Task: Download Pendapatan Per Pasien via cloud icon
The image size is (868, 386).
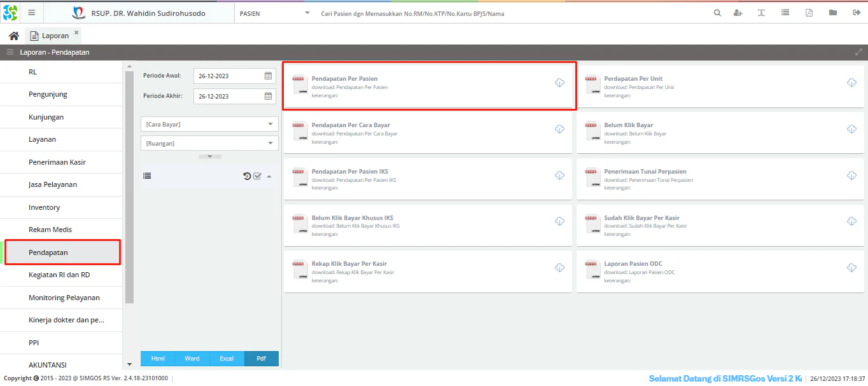Action: [559, 83]
